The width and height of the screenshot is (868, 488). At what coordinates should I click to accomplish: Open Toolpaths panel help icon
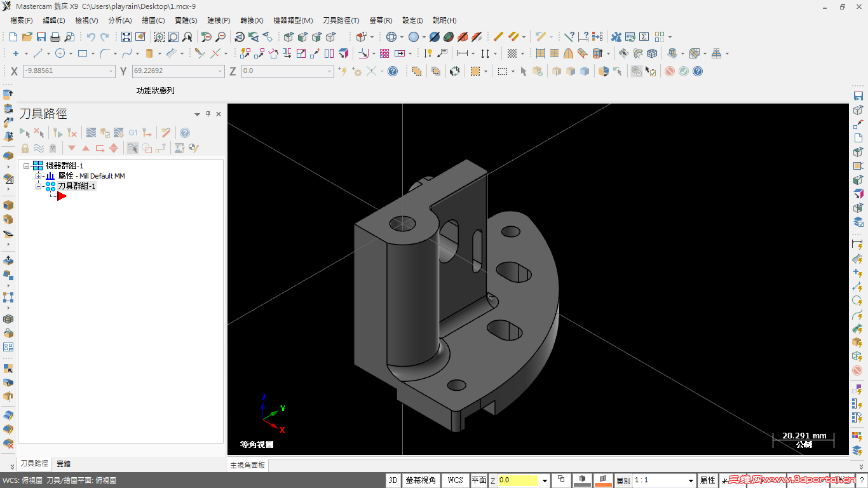click(x=185, y=132)
